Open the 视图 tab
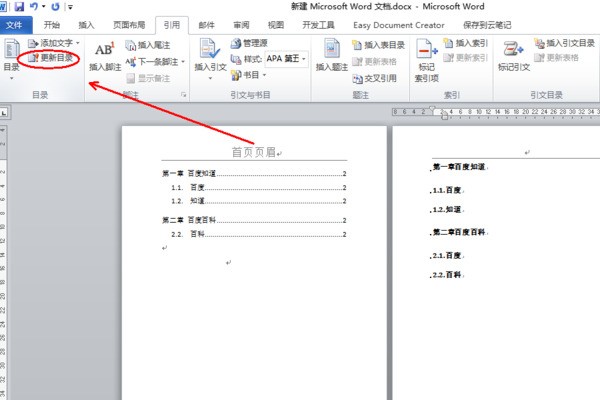 [x=276, y=25]
